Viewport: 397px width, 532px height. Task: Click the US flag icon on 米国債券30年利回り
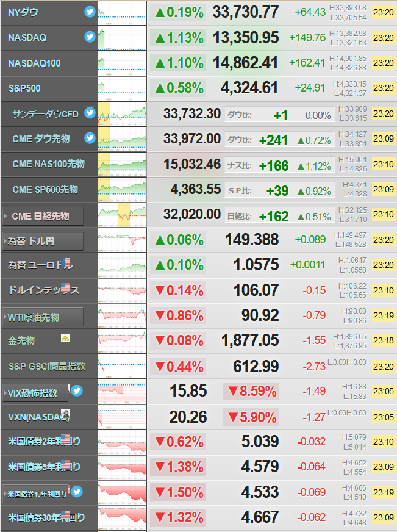click(65, 514)
